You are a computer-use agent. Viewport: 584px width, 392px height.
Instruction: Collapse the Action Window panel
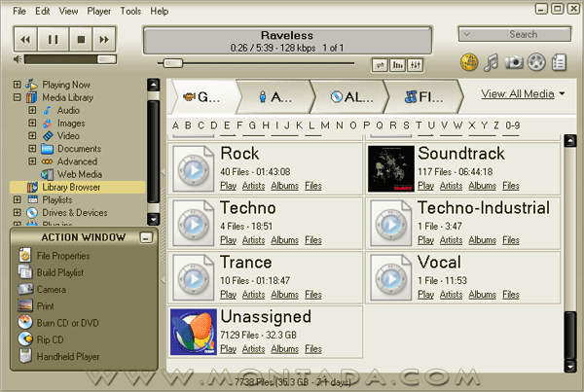pyautogui.click(x=145, y=237)
